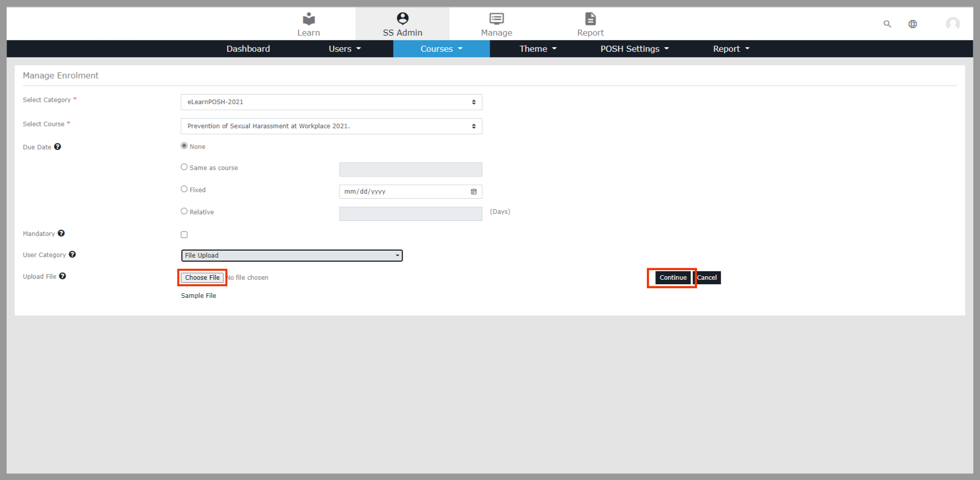Open the user avatar icon
Image resolution: width=980 pixels, height=480 pixels.
coord(952,24)
